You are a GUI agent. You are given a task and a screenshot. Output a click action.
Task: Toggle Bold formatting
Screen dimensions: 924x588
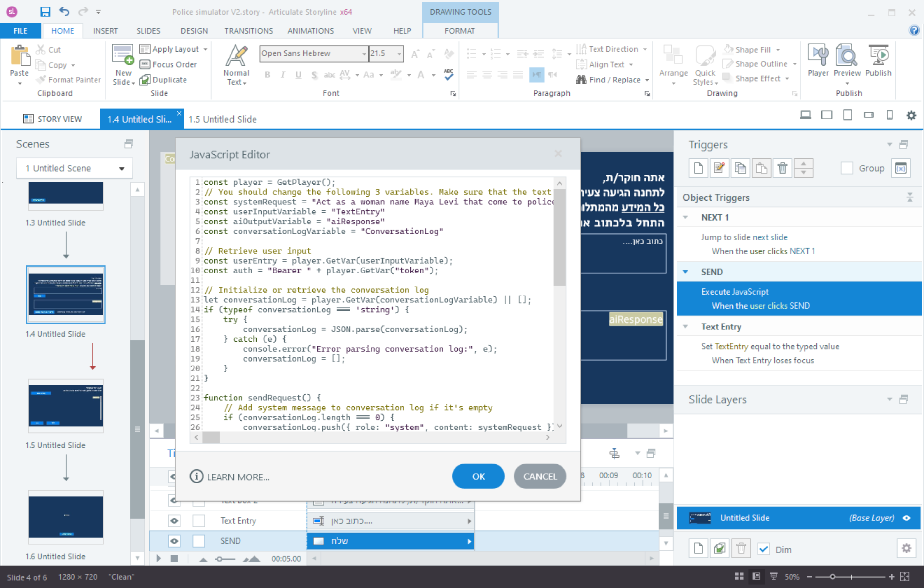pos(268,74)
